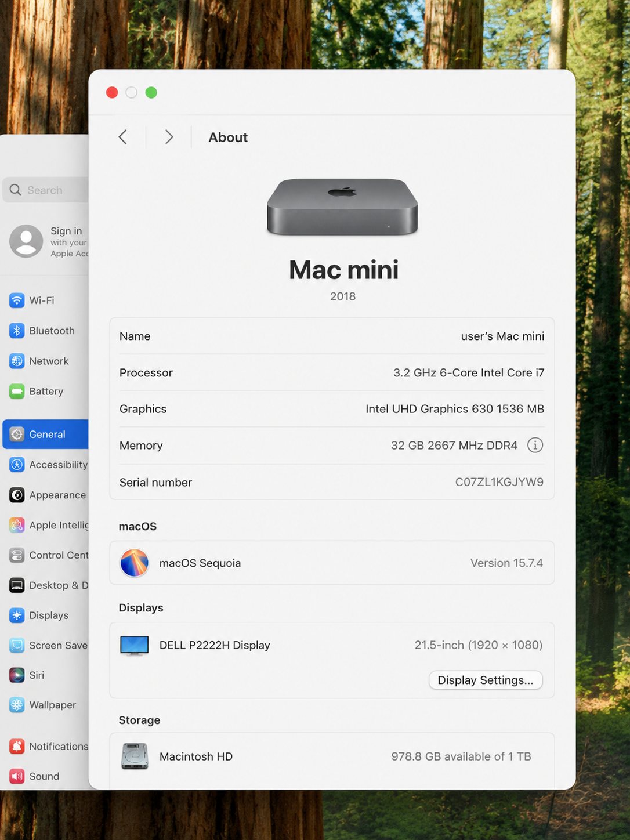
Task: Click the "About" page title
Action: pos(228,137)
